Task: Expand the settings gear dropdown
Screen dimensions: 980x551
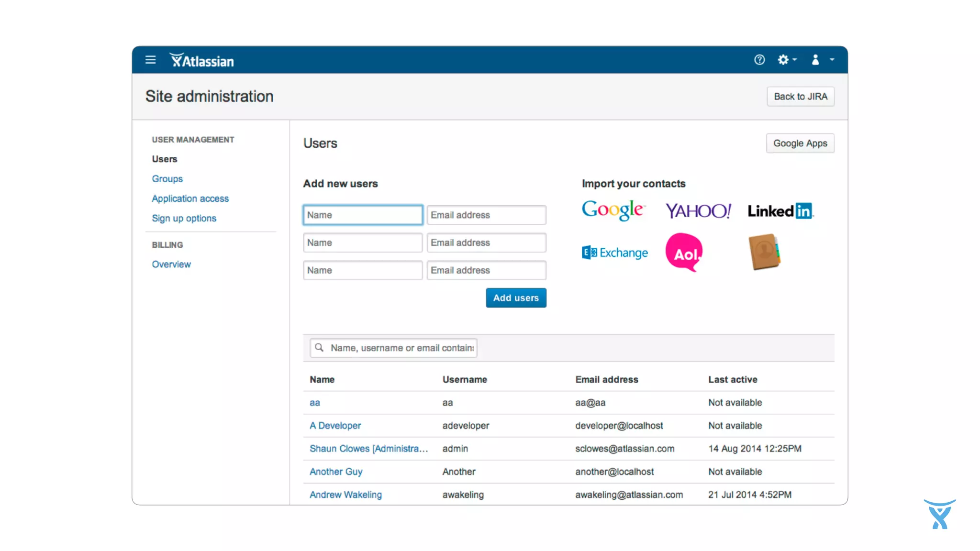Action: 787,60
